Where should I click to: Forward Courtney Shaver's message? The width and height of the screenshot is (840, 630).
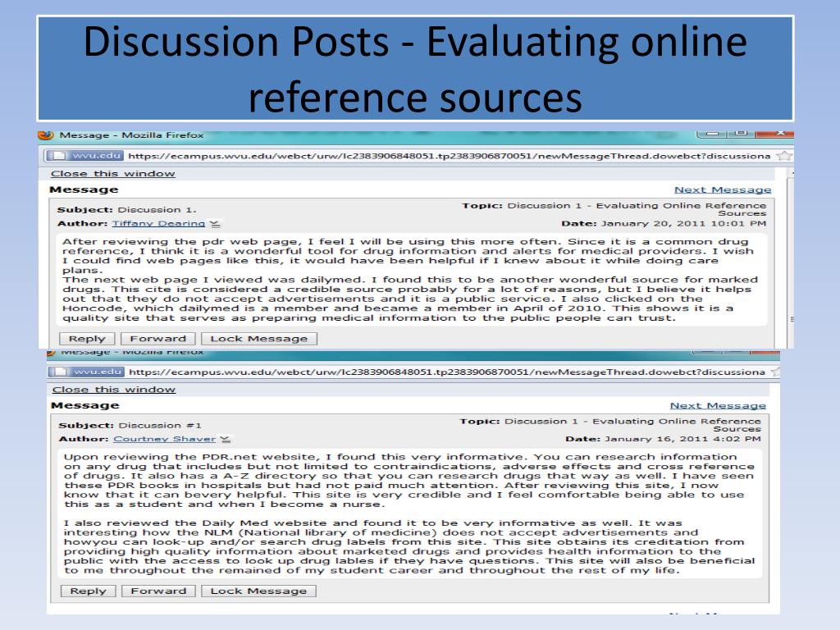[x=158, y=591]
